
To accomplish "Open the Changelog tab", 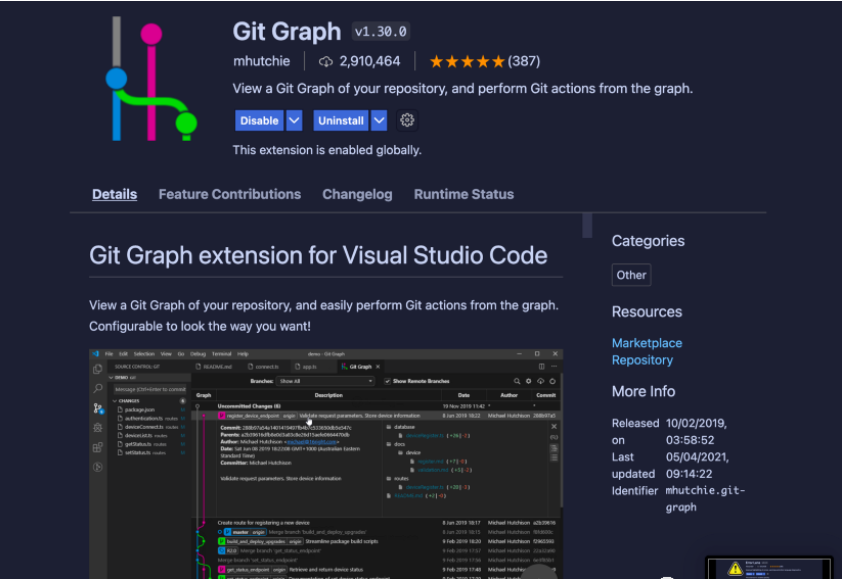I will [357, 194].
